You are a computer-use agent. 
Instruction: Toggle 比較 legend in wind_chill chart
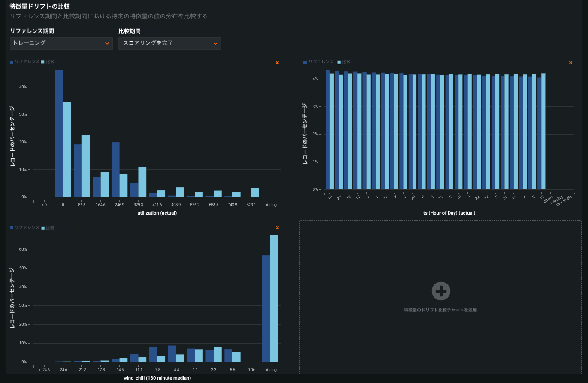(x=48, y=228)
